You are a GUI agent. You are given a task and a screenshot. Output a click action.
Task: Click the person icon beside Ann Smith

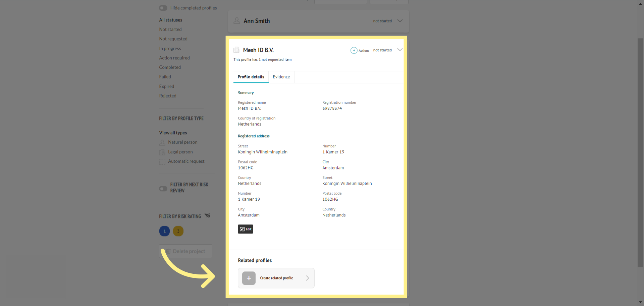tap(236, 20)
